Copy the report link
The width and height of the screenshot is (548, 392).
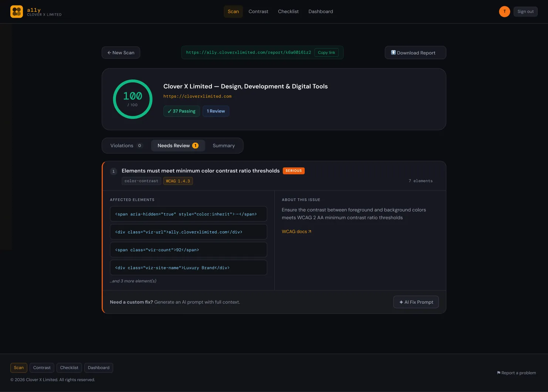(327, 52)
